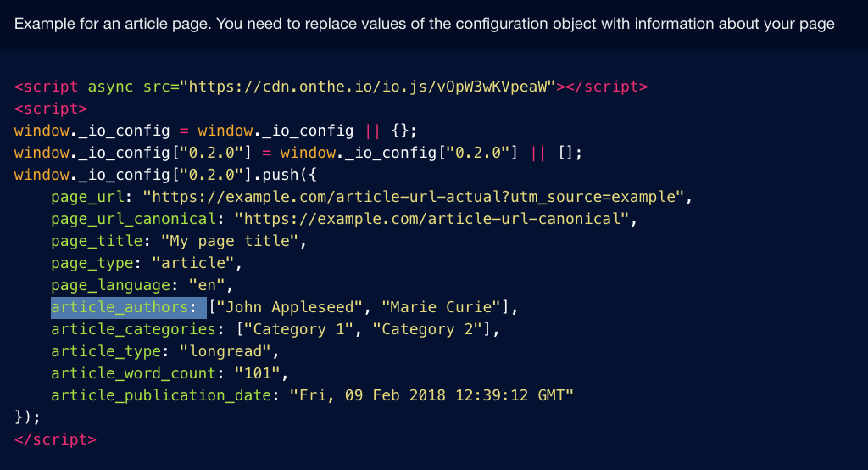Viewport: 868px width, 470px height.
Task: Click the "Category 2" string value
Action: (x=427, y=329)
